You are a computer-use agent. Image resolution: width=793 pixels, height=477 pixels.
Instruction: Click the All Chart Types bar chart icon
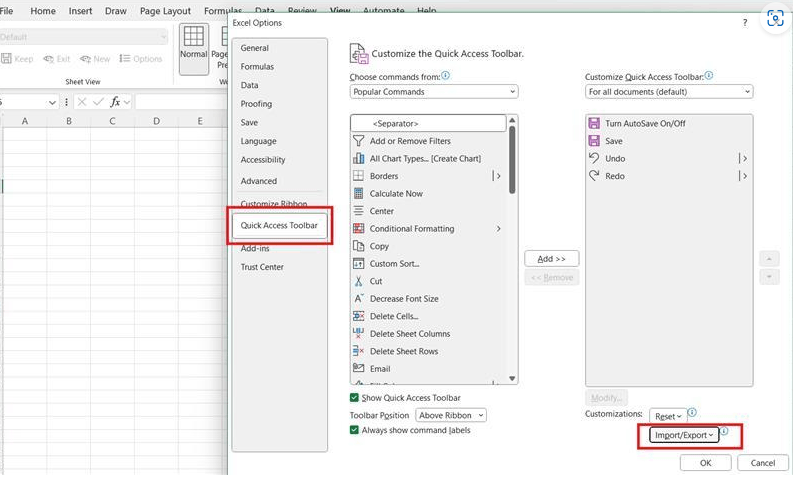pyautogui.click(x=358, y=158)
